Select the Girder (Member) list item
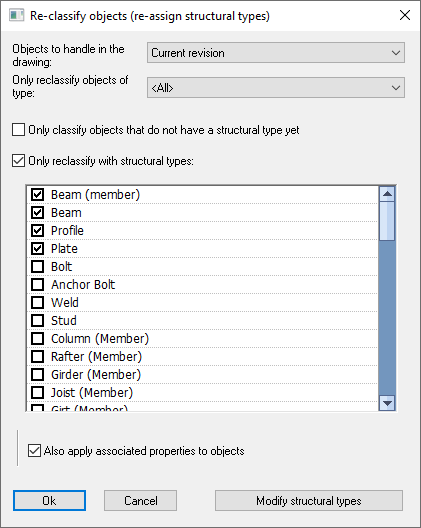 tap(202, 374)
